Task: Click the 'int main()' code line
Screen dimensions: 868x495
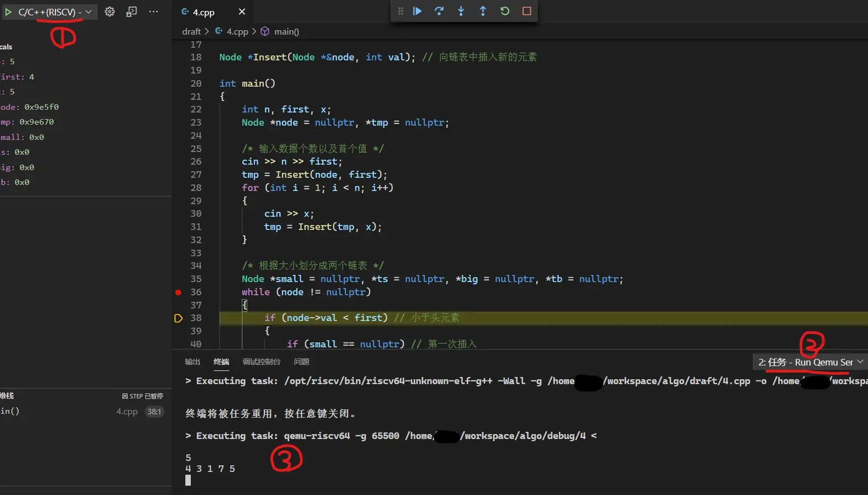Action: tap(247, 83)
